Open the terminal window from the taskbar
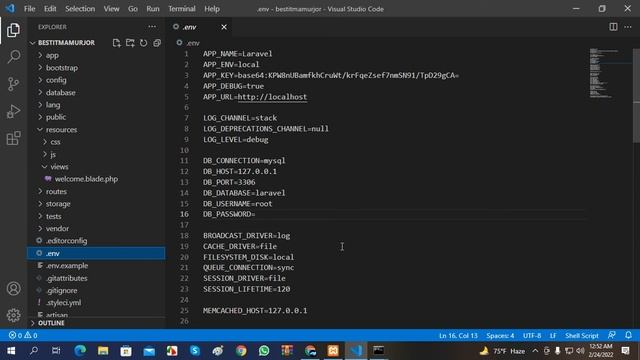640x360 pixels. click(378, 351)
